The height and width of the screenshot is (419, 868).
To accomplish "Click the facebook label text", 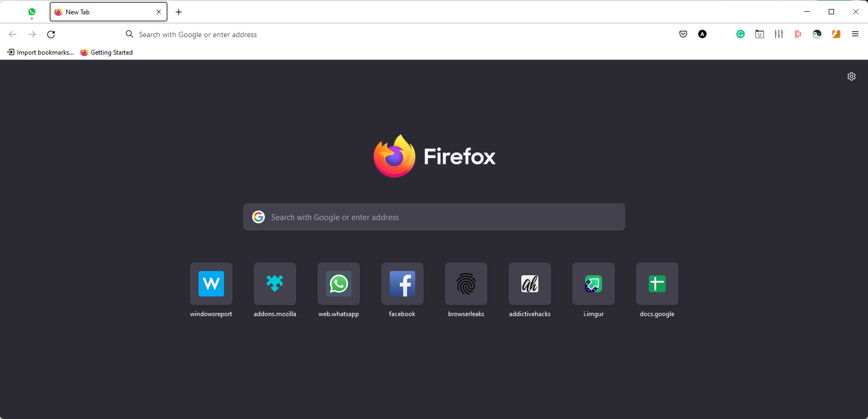I will click(402, 314).
